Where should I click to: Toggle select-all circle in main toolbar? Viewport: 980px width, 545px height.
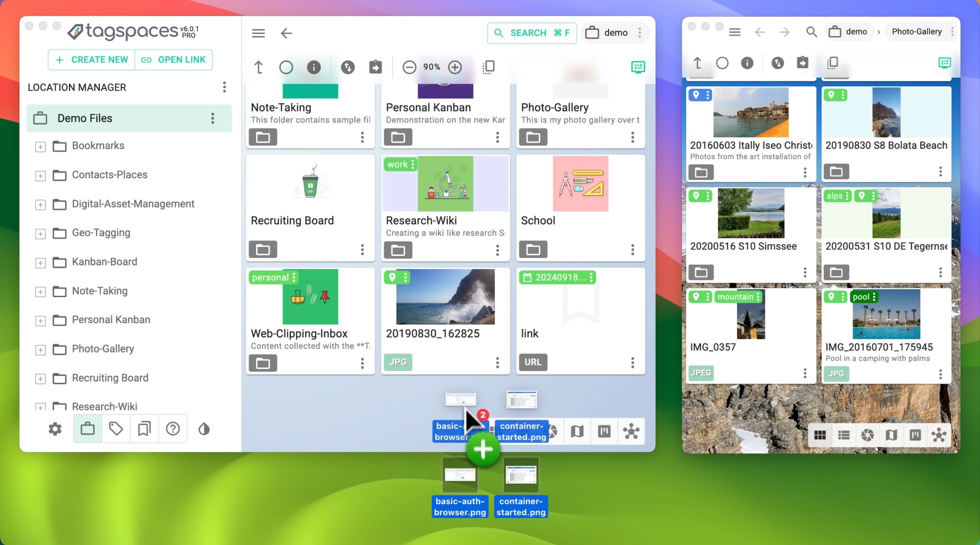point(286,67)
